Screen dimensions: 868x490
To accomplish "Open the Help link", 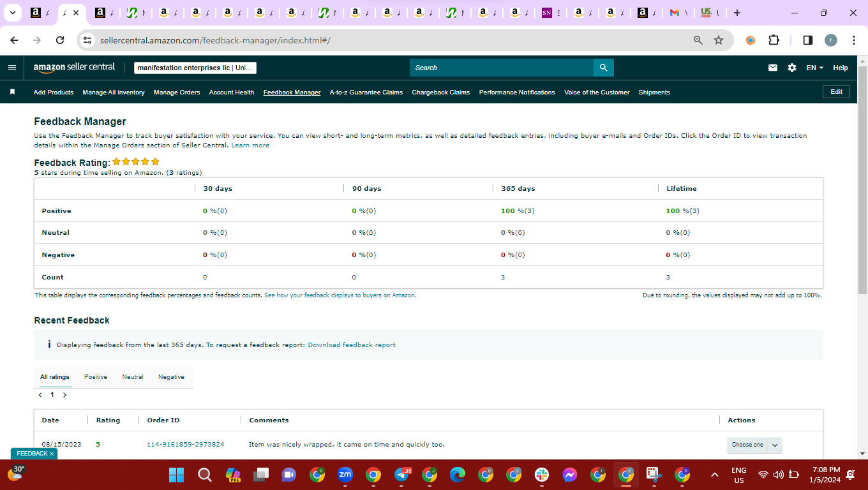I will coord(841,68).
